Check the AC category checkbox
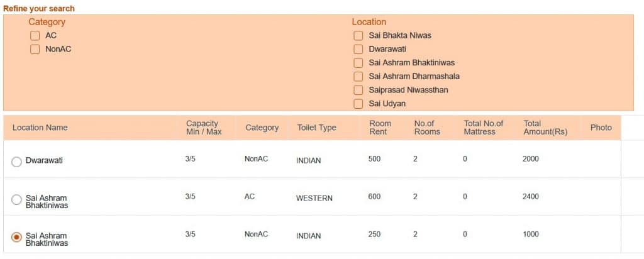This screenshot has width=644, height=259. pos(35,36)
